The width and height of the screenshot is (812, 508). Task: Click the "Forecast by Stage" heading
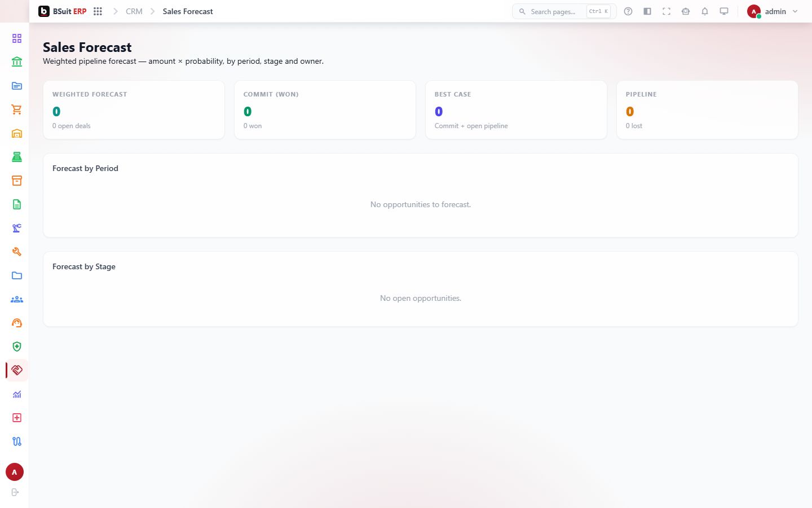(x=84, y=266)
